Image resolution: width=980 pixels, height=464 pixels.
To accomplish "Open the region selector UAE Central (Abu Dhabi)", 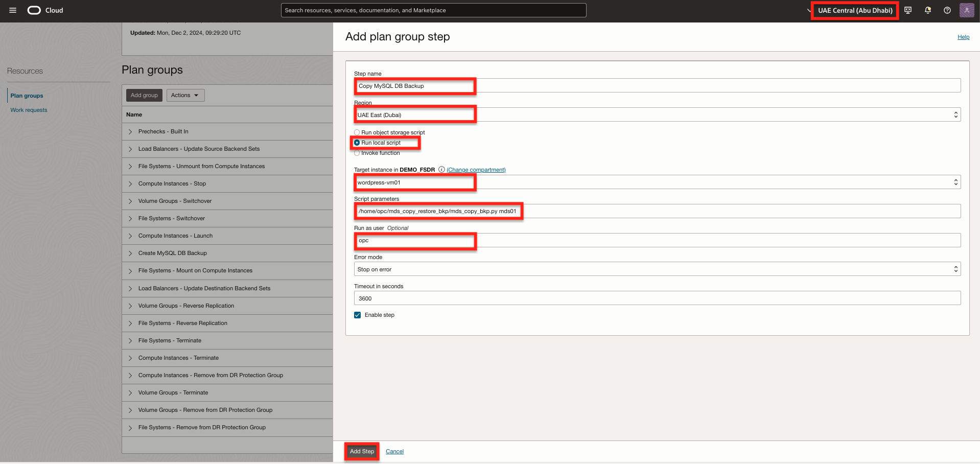I will [x=855, y=10].
